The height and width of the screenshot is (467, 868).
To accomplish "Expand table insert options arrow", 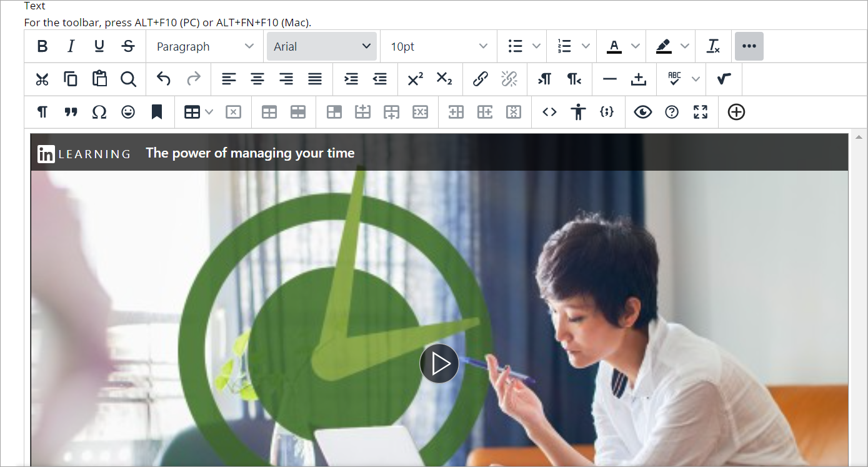I will click(x=209, y=112).
